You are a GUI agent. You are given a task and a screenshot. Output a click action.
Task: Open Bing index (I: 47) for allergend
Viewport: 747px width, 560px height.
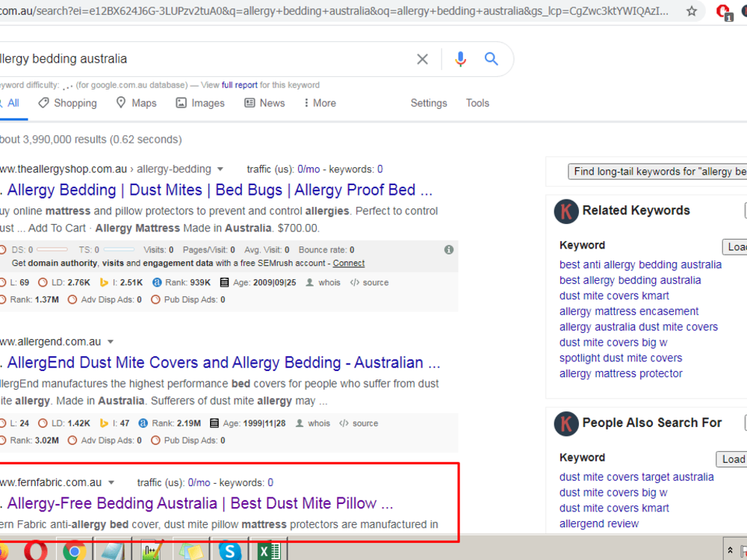114,423
